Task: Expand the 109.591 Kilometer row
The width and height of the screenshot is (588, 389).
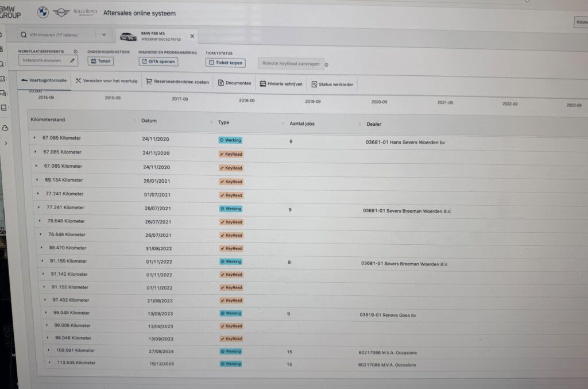Action: 49,351
